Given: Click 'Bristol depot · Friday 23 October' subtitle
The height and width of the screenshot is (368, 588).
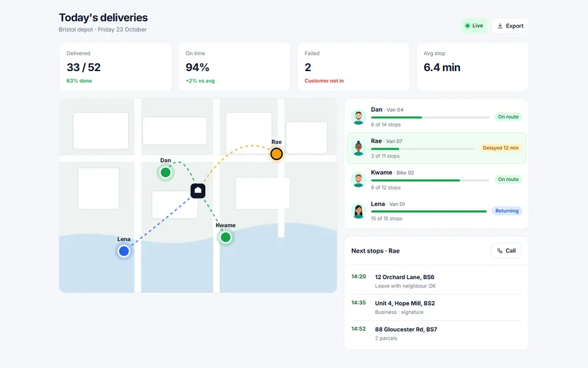Looking at the screenshot, I should tap(103, 29).
